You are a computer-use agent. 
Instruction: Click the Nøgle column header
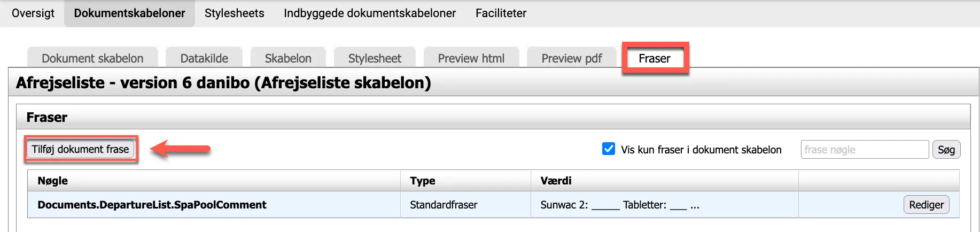pyautogui.click(x=53, y=181)
